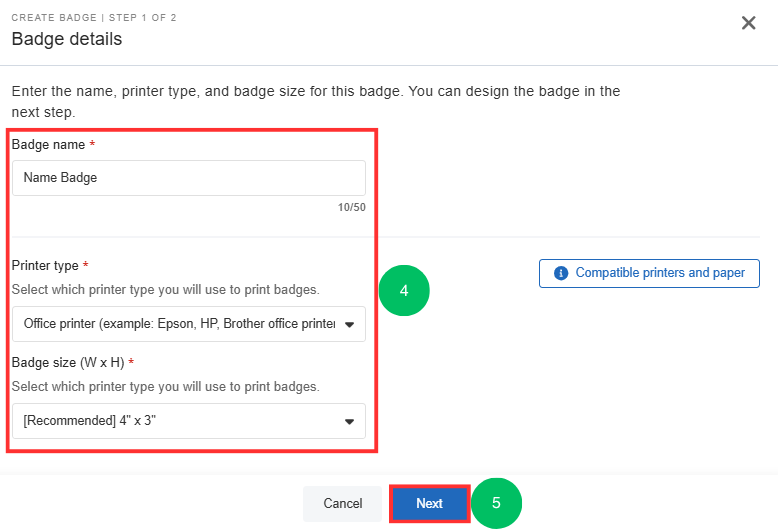Screen dimensions: 778x529
Task: Open Compatible printers and paper info
Action: click(649, 273)
